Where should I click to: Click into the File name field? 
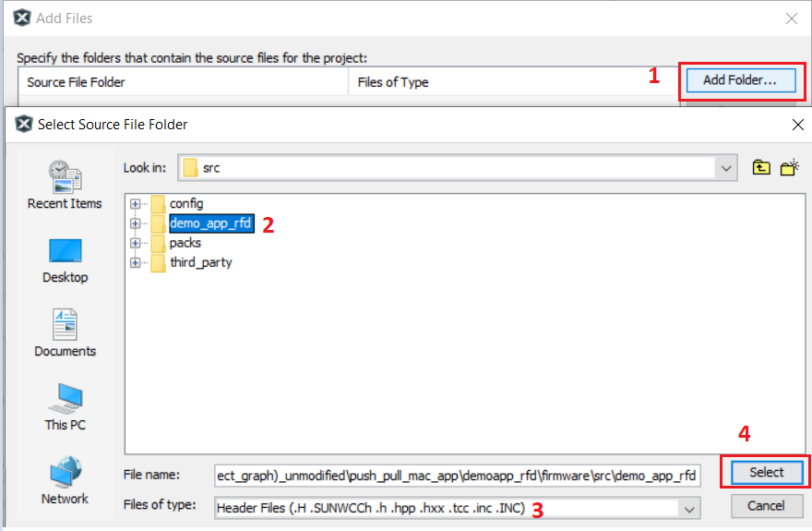pyautogui.click(x=458, y=476)
